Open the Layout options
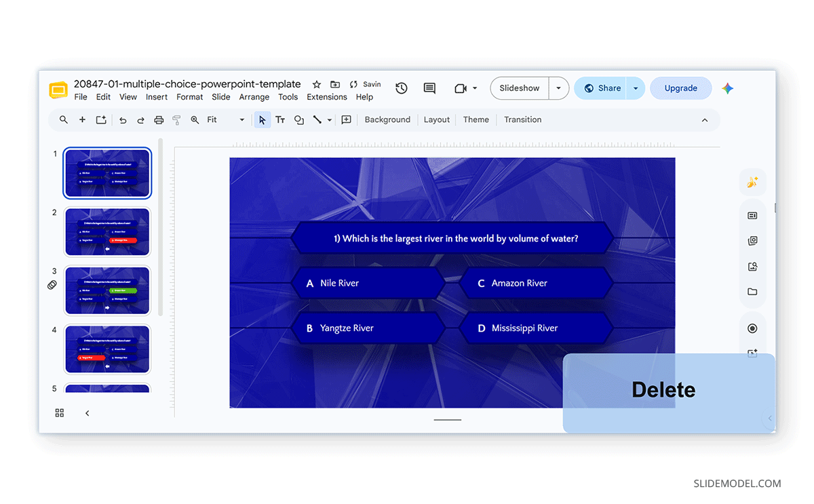 click(437, 120)
